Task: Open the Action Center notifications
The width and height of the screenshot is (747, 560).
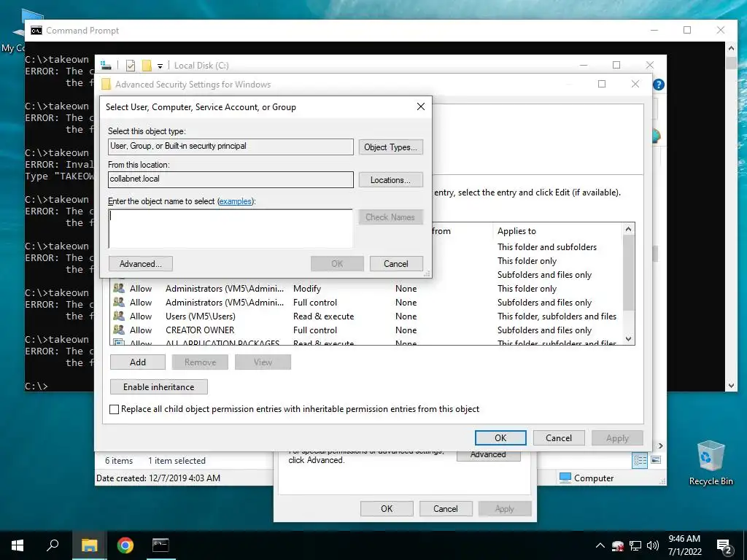Action: pyautogui.click(x=724, y=546)
